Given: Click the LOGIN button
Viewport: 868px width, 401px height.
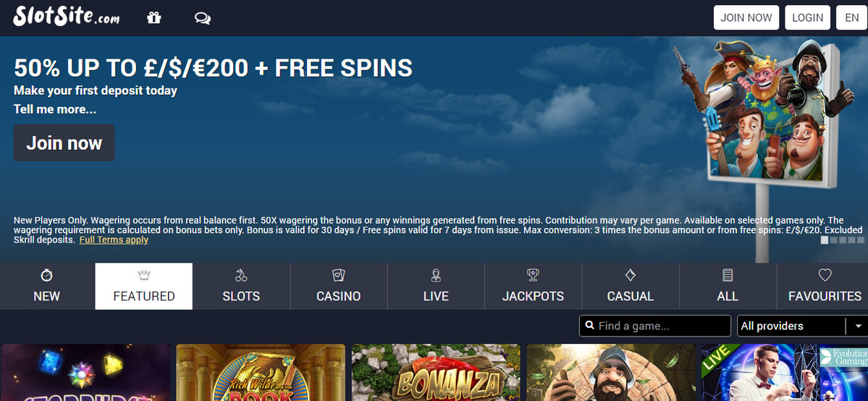Looking at the screenshot, I should (x=808, y=17).
